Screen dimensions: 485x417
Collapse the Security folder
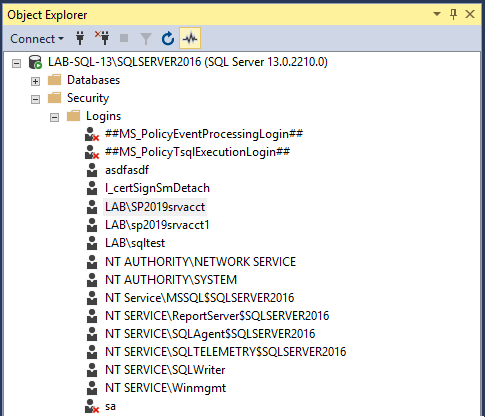(x=35, y=99)
